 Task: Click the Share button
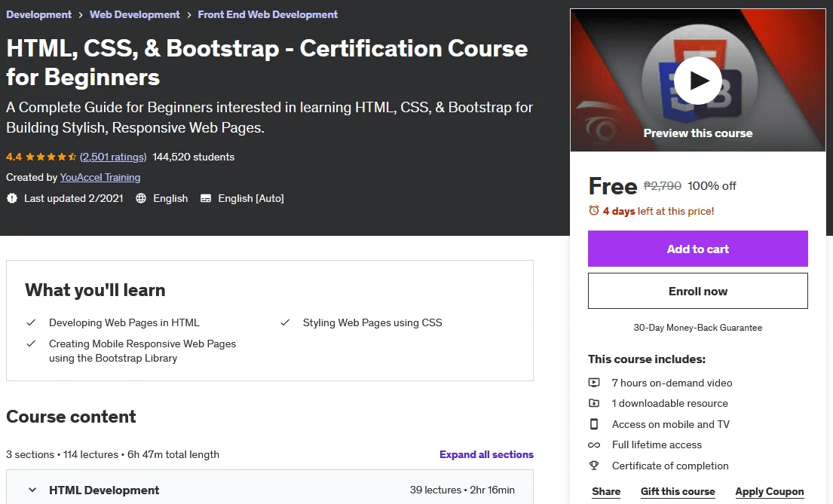(606, 491)
